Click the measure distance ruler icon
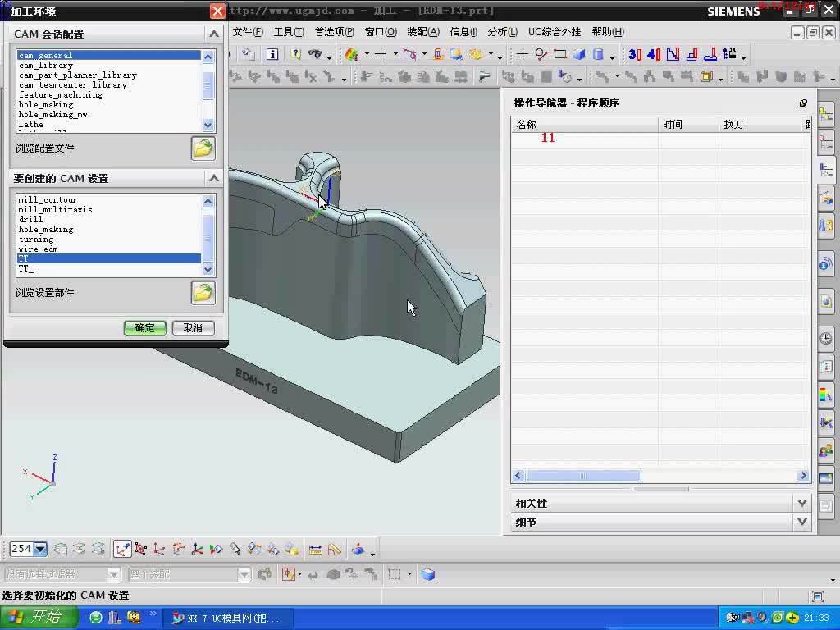Screen dimensions: 840x630 pos(316,549)
